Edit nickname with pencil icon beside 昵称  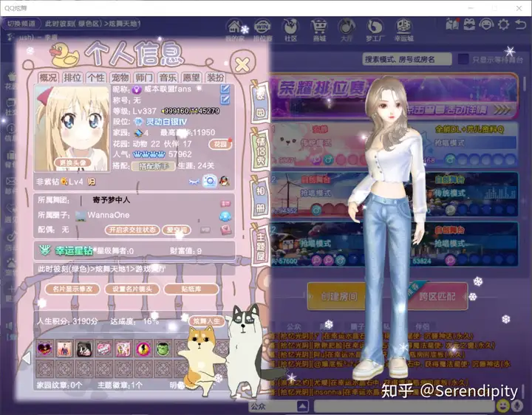225,89
